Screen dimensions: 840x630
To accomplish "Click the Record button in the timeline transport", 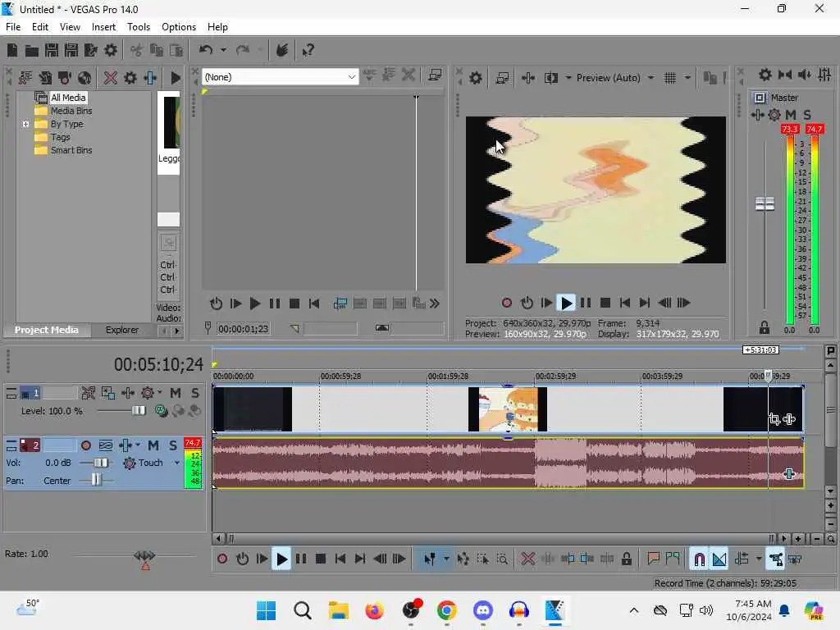I will click(222, 559).
